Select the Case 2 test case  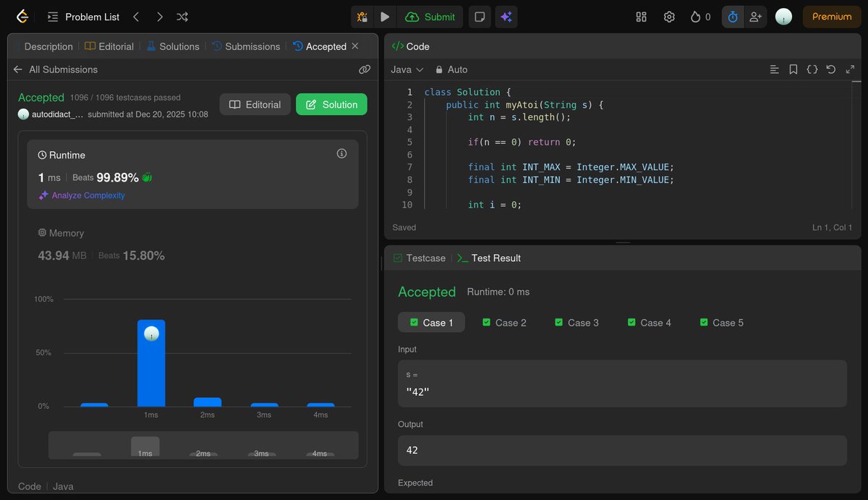[504, 323]
